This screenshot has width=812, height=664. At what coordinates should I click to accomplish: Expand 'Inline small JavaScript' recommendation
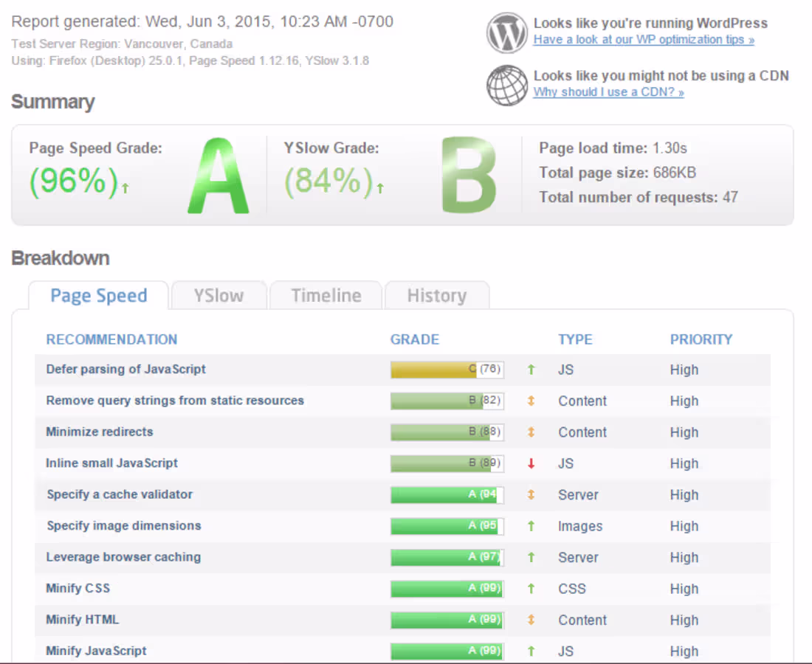pyautogui.click(x=111, y=463)
